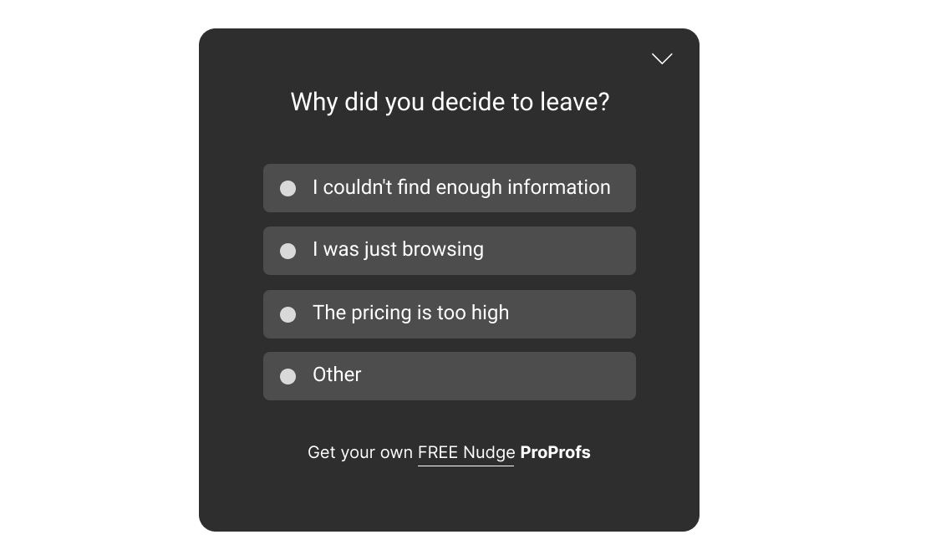Click the 'Other' answer button

pos(449,376)
